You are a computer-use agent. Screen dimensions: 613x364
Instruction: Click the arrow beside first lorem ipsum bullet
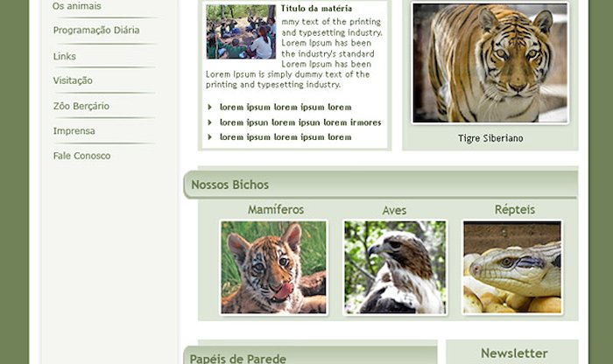[x=210, y=107]
